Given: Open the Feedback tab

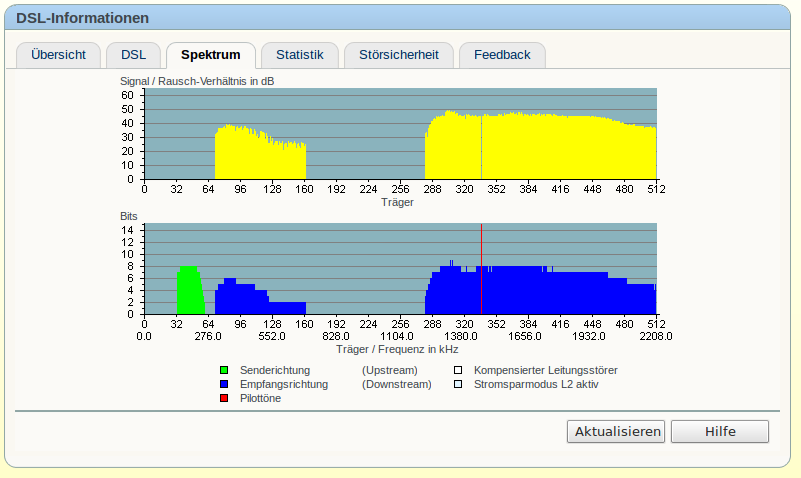Looking at the screenshot, I should click(x=502, y=55).
